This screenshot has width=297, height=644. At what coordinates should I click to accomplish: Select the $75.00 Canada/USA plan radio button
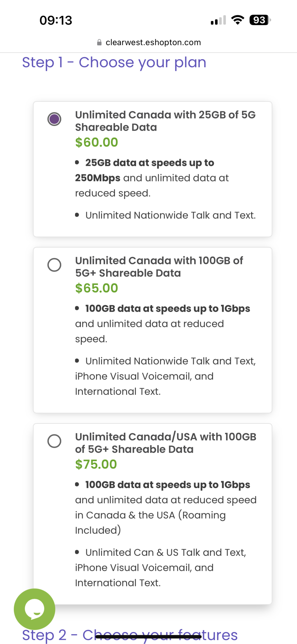tap(54, 441)
